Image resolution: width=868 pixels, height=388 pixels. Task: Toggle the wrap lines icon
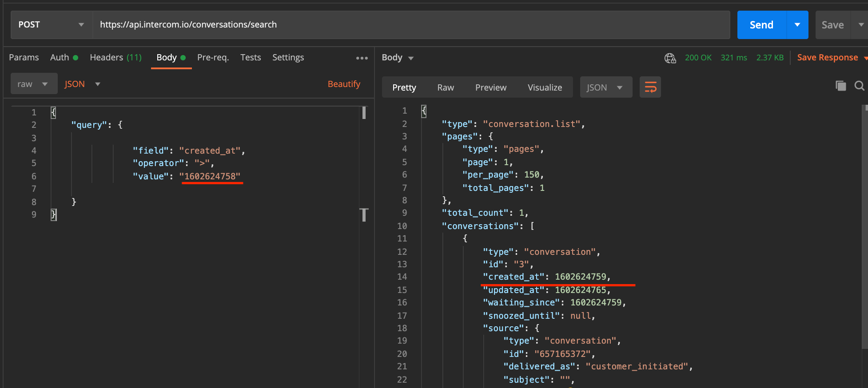650,87
